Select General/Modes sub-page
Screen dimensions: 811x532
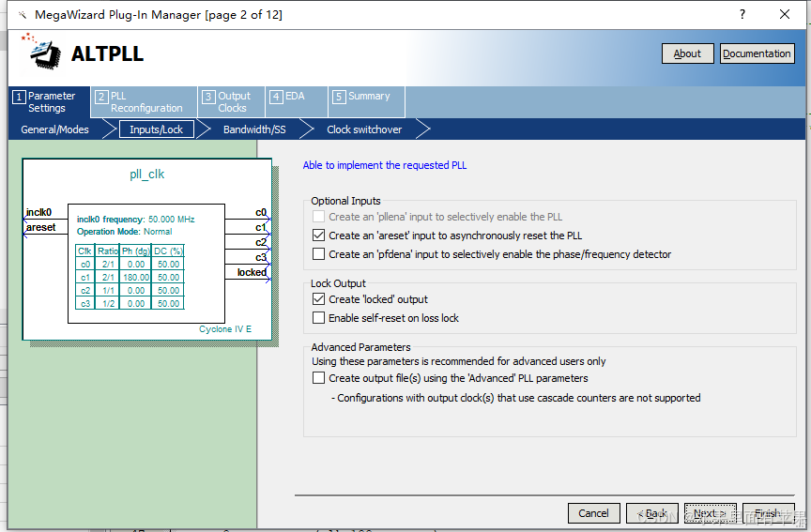54,129
